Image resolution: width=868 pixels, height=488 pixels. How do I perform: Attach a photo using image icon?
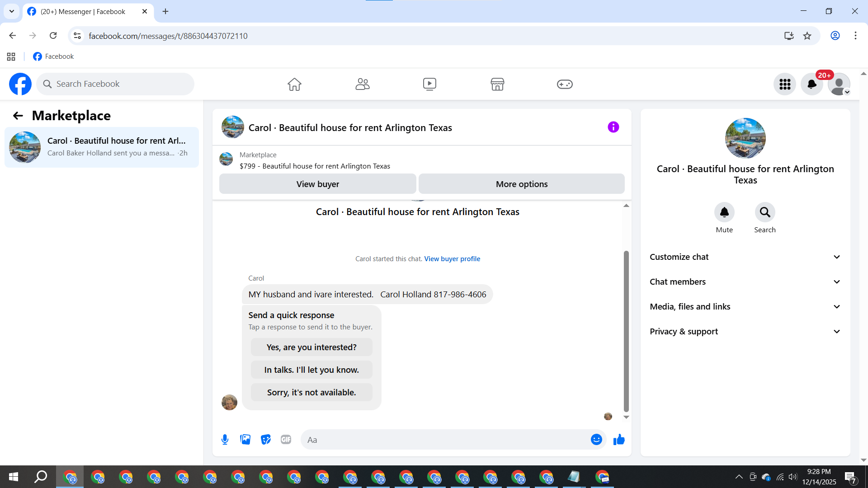245,439
